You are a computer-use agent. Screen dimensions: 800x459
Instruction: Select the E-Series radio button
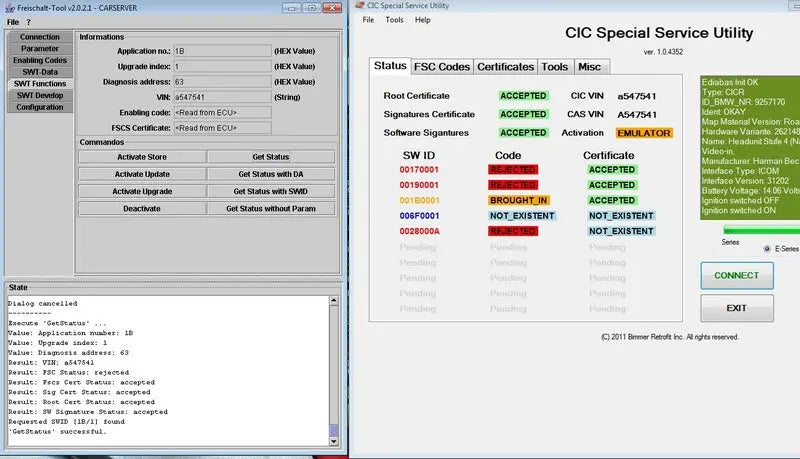(767, 248)
